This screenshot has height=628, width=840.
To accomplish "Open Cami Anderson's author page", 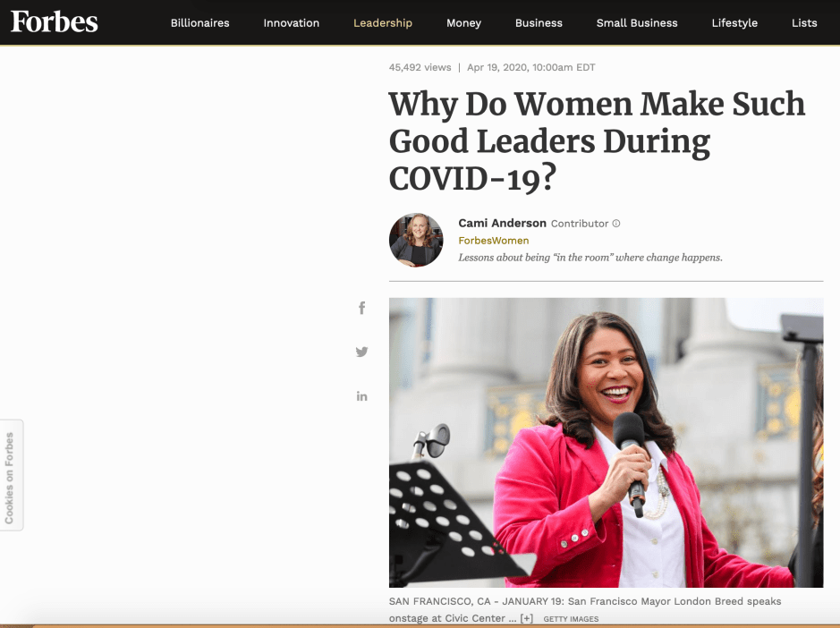I will click(501, 223).
